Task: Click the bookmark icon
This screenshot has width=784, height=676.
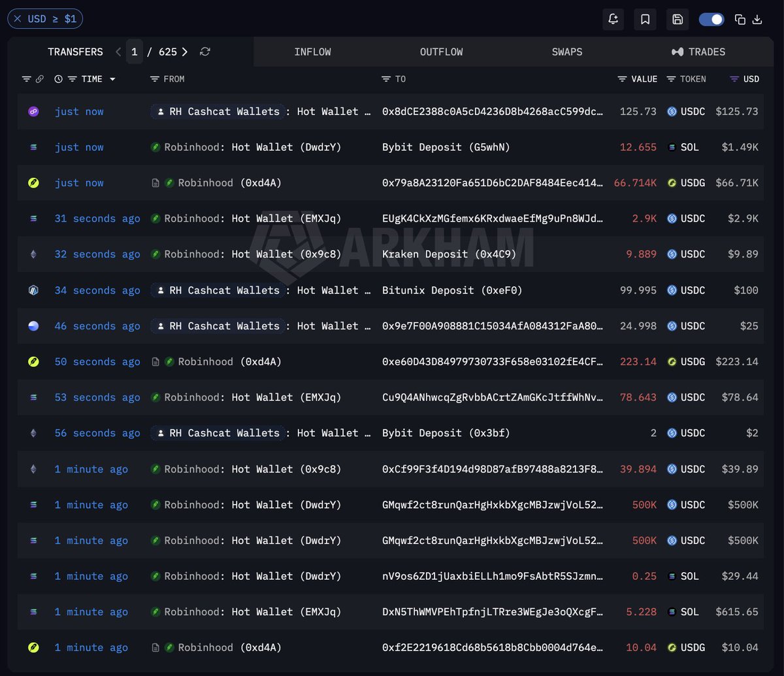Action: pos(645,19)
